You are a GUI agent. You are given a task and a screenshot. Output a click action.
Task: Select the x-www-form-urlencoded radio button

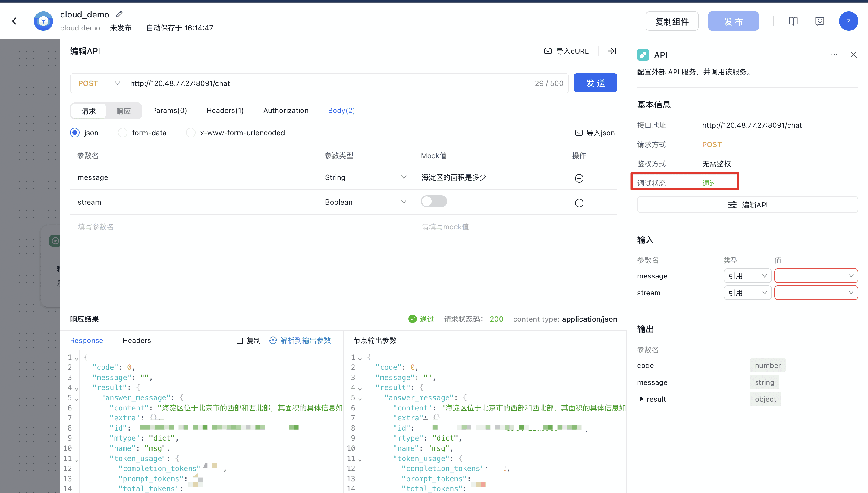pos(190,132)
